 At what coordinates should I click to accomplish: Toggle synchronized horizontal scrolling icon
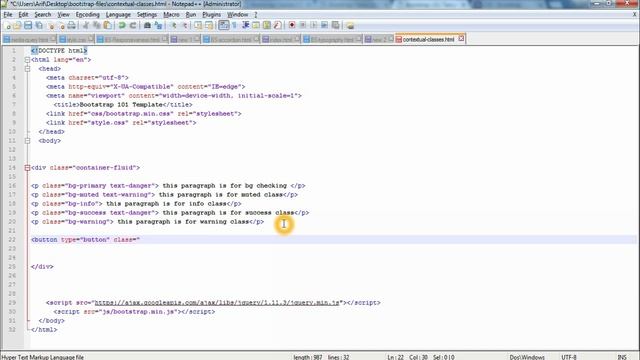tap(209, 25)
